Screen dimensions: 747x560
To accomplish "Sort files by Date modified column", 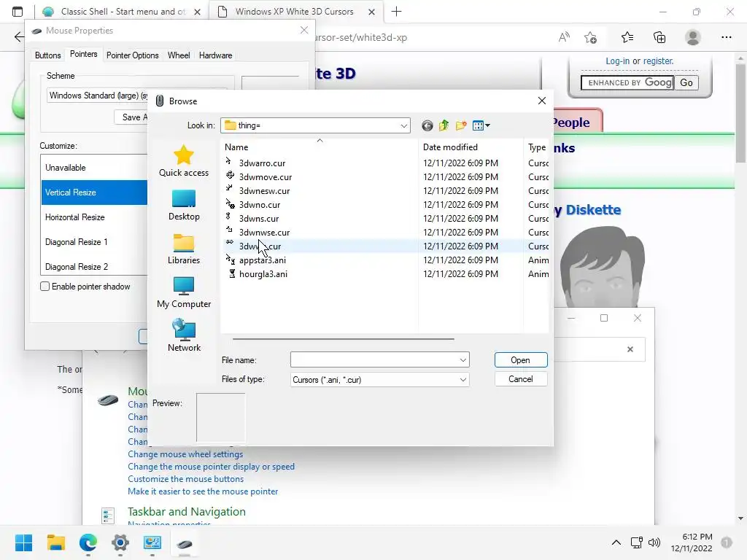I will click(x=471, y=147).
